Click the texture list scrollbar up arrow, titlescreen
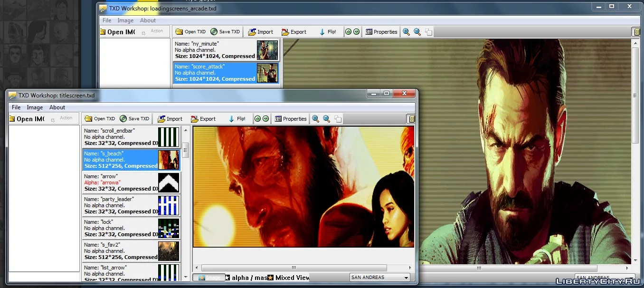 (186, 130)
